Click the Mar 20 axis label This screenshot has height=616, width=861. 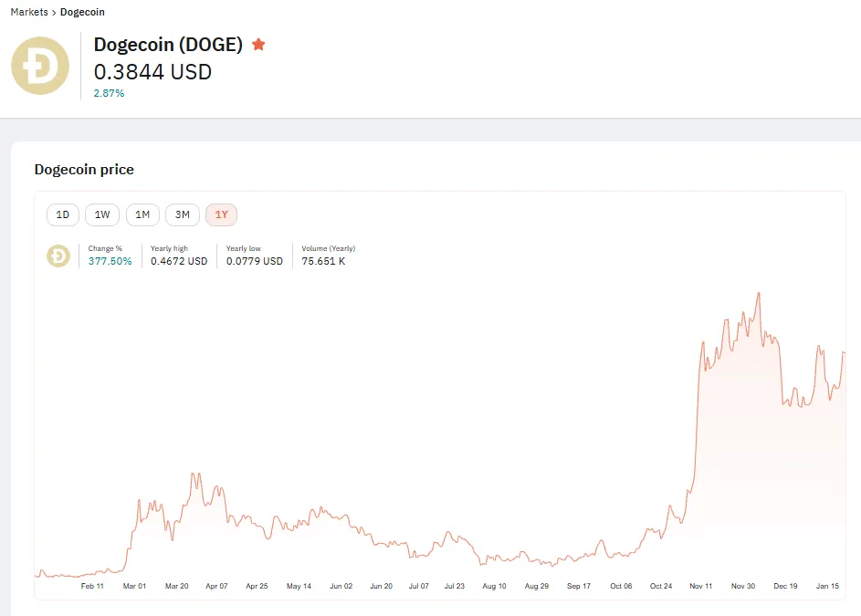[x=177, y=587]
